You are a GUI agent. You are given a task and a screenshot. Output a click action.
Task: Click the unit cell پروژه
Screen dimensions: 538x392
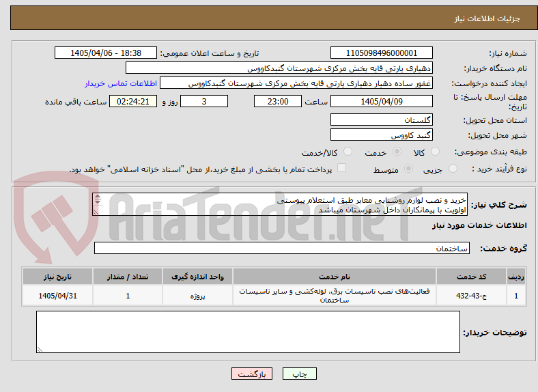(x=197, y=296)
